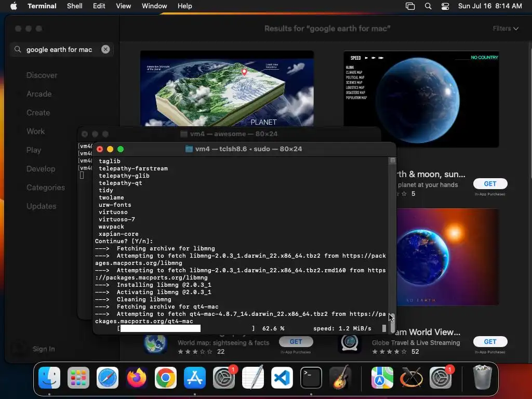This screenshot has height=399, width=532.
Task: Open the View menu
Action: pyautogui.click(x=124, y=6)
